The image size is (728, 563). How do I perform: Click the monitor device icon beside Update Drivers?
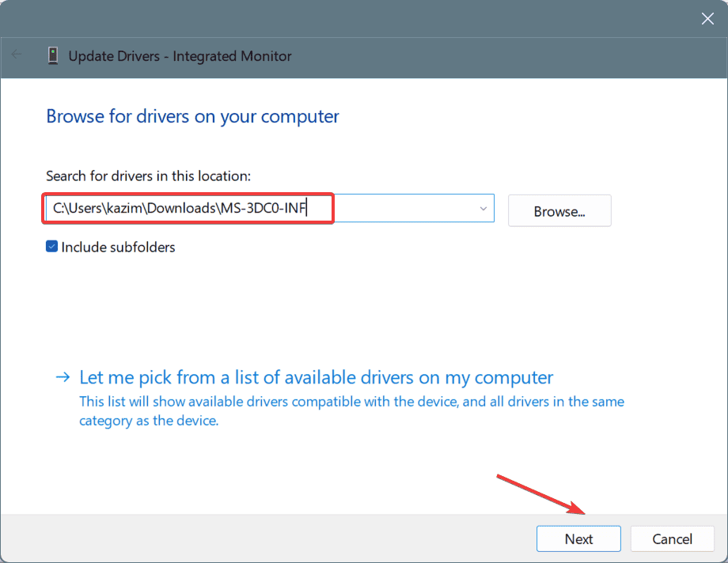click(x=53, y=55)
